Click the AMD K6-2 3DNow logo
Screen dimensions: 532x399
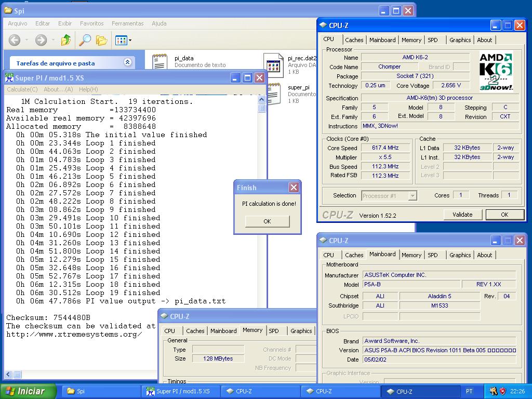(496, 72)
